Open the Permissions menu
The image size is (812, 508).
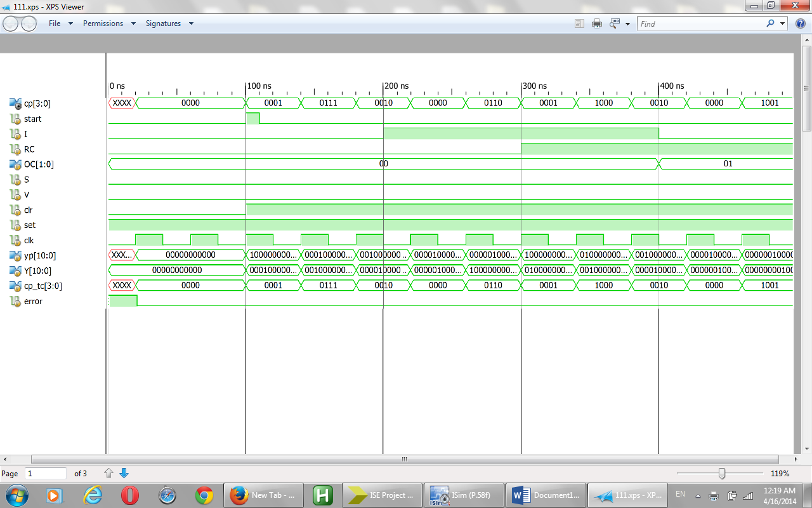[x=103, y=23]
